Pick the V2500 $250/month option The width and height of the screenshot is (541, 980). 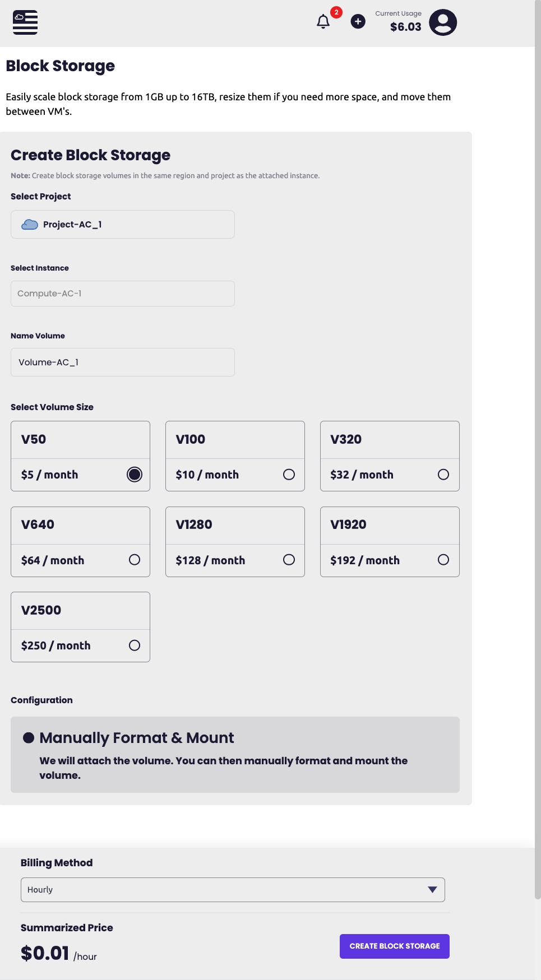click(x=135, y=645)
